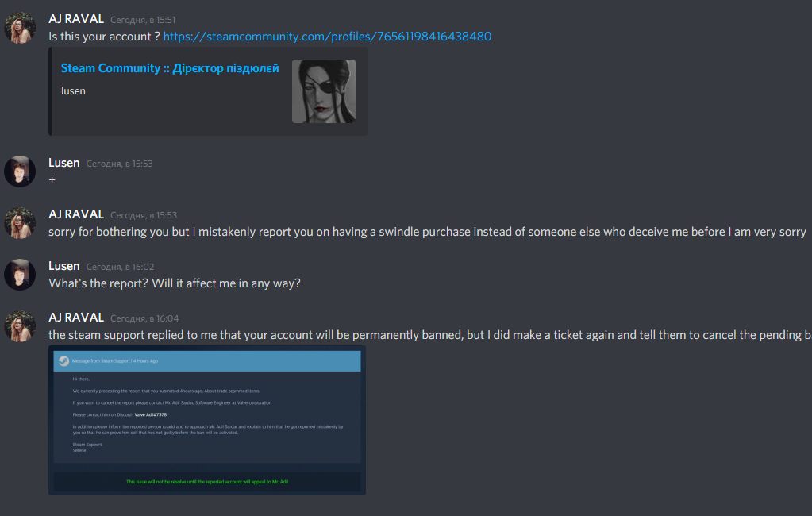The height and width of the screenshot is (516, 812).
Task: Click the 15:51 timestamp of the first message
Action: tap(143, 20)
